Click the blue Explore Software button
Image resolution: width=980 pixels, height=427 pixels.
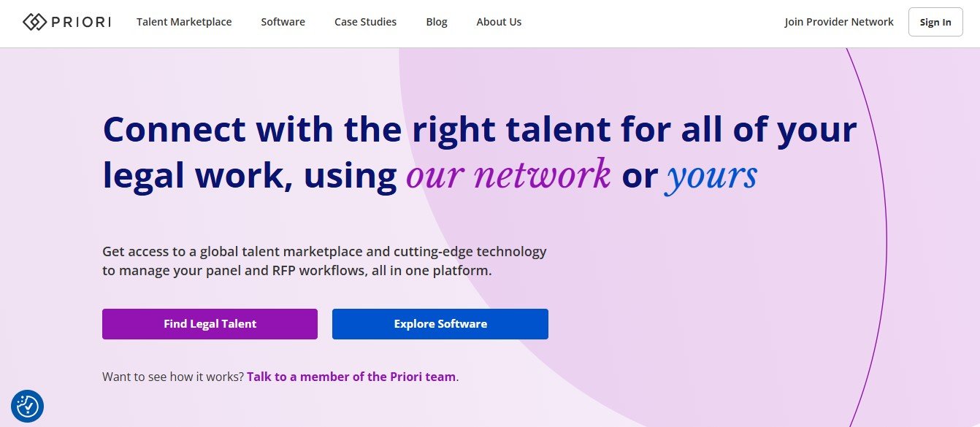(440, 324)
